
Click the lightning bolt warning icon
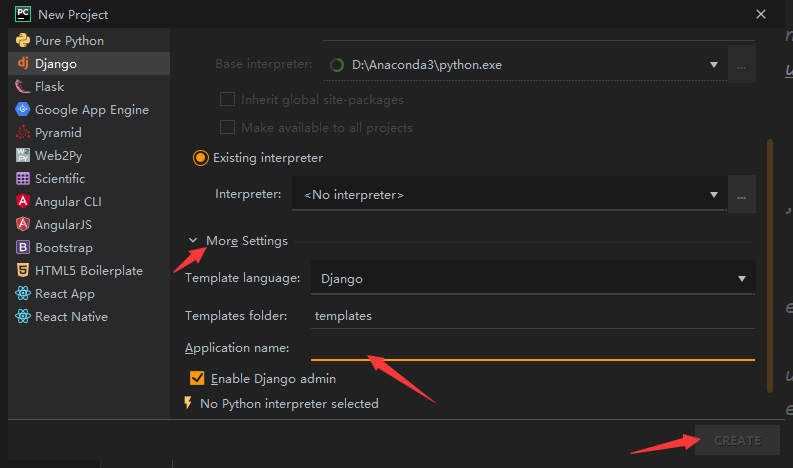tap(188, 403)
